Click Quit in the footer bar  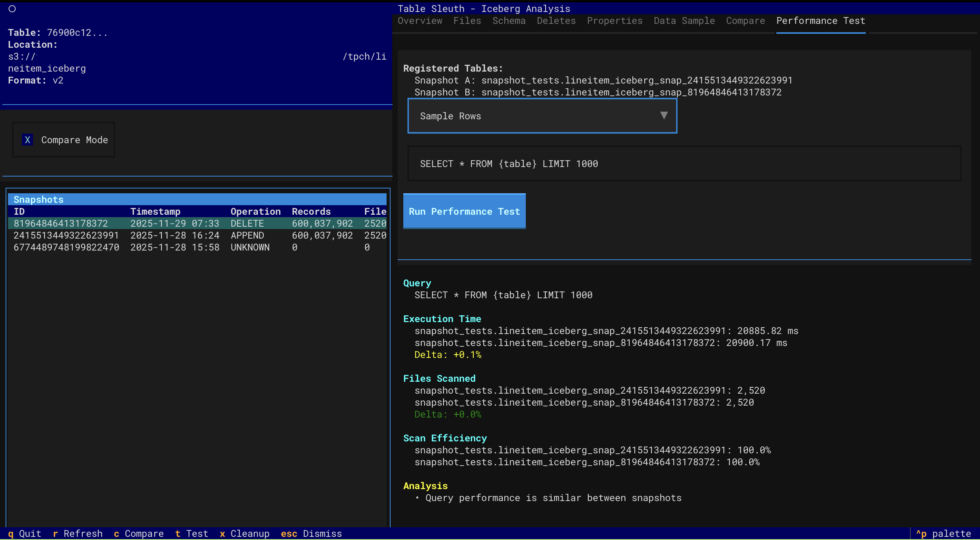tap(25, 534)
